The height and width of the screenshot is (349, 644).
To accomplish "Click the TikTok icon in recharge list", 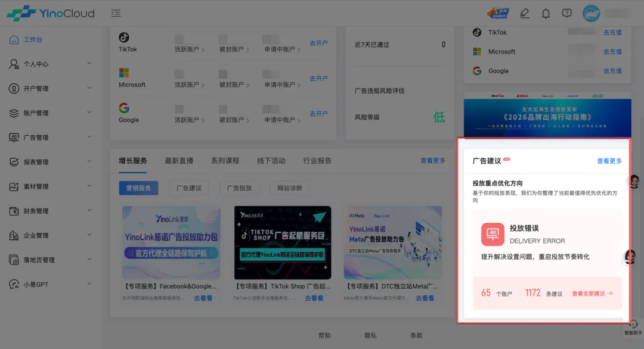I will 477,32.
